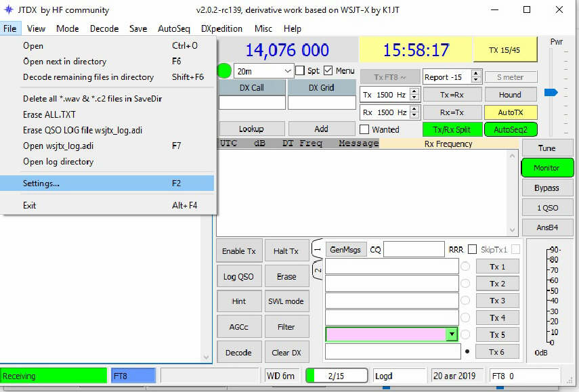Click the CQ text field
579x392 pixels.
[414, 249]
